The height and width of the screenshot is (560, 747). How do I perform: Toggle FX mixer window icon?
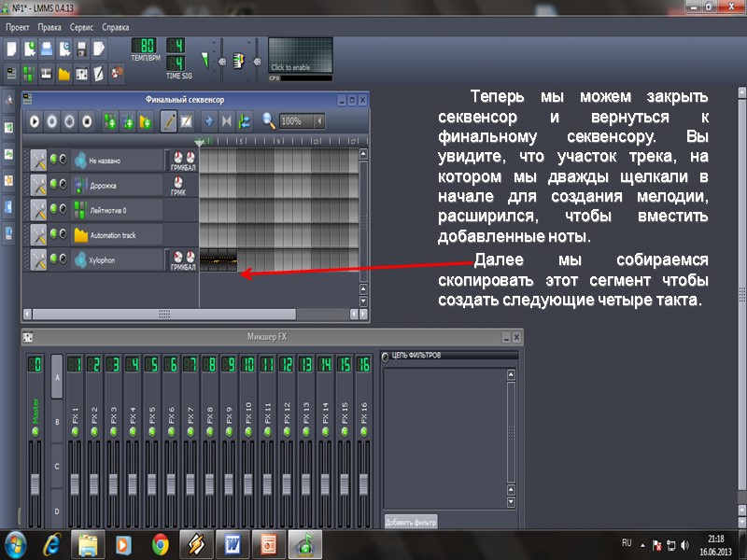81,74
